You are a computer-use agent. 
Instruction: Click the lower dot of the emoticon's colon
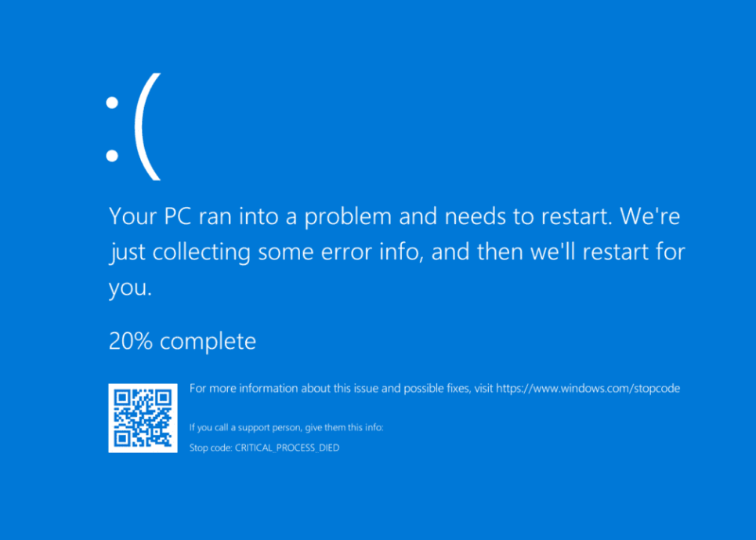click(x=112, y=157)
